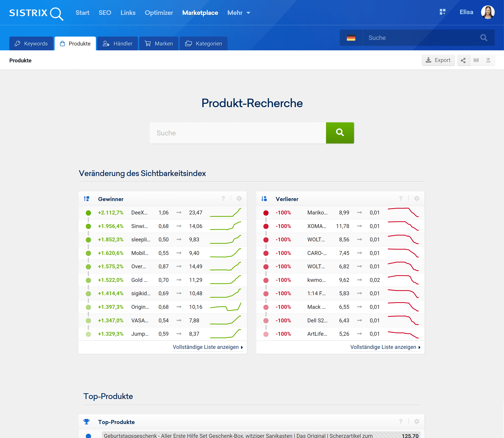Click help question mark in Verlierer panel
Image resolution: width=504 pixels, height=438 pixels.
point(400,199)
